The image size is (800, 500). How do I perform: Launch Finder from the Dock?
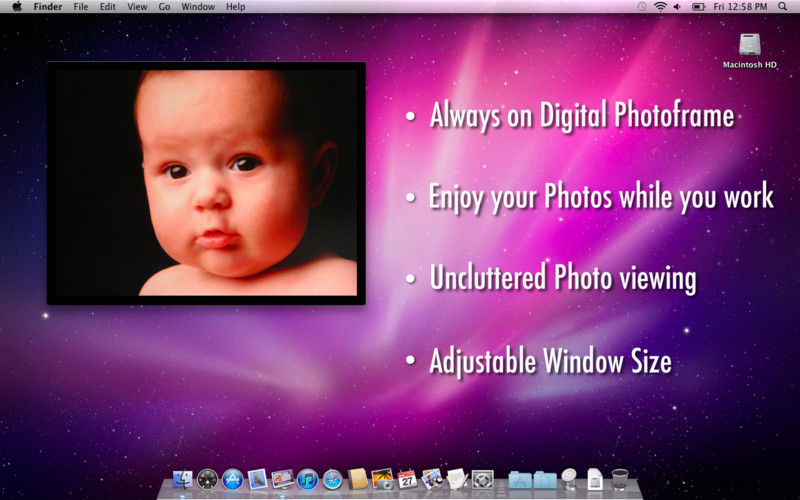click(183, 480)
